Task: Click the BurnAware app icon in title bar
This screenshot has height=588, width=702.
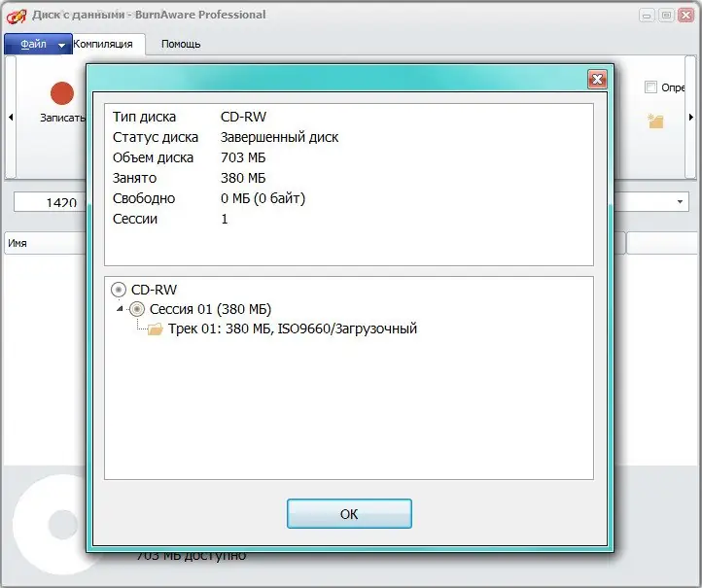Action: click(17, 16)
